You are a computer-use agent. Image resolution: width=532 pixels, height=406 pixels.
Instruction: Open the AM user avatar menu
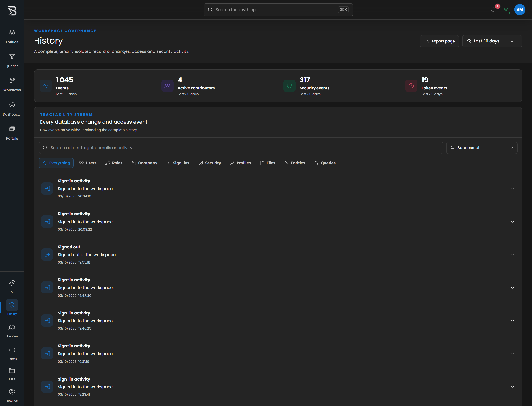[520, 10]
